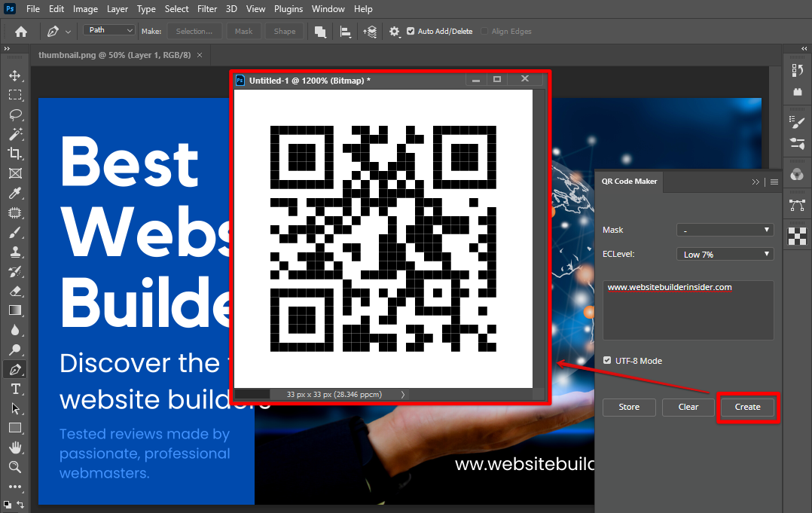Uncheck Auto Add/Delete option

(411, 32)
